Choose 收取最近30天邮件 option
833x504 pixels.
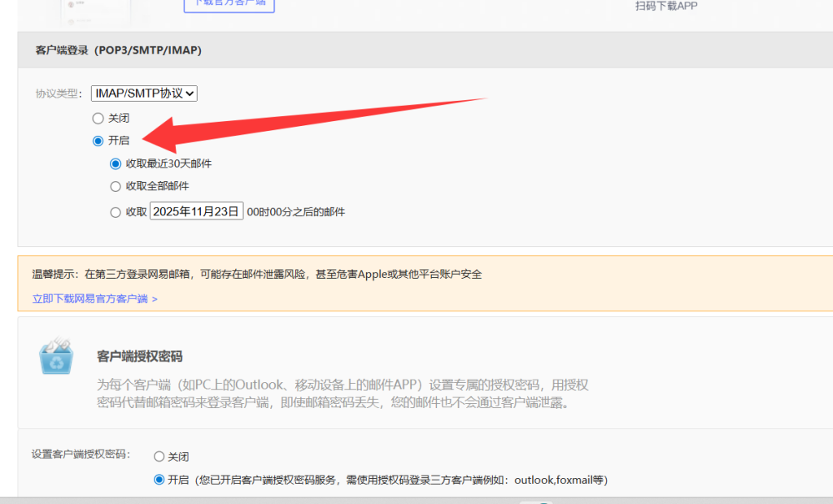116,163
